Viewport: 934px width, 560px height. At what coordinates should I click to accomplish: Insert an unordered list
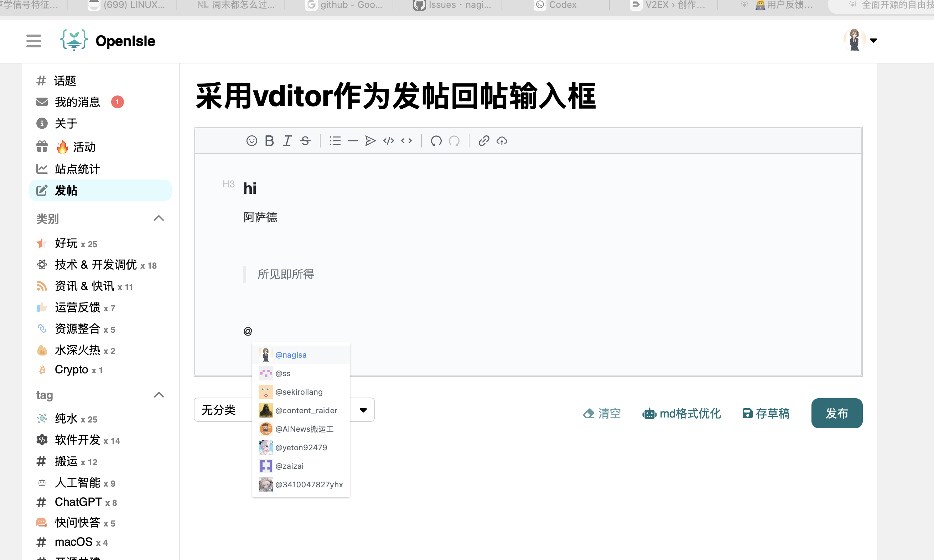tap(335, 141)
